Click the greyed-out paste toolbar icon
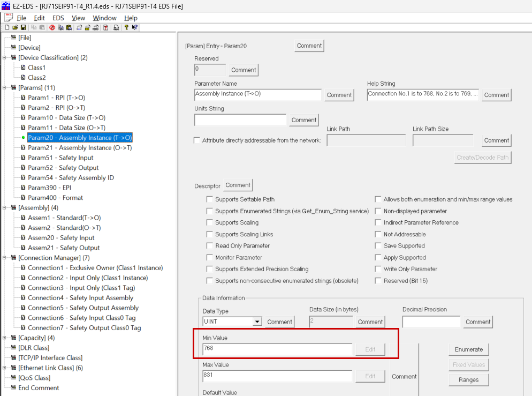Screen dimensions: 532x396 pyautogui.click(x=42, y=27)
